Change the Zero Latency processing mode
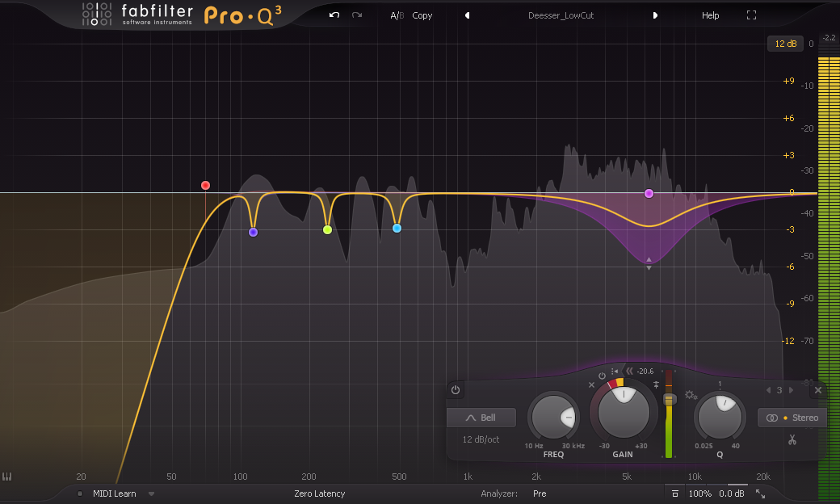The width and height of the screenshot is (840, 504). (x=319, y=493)
